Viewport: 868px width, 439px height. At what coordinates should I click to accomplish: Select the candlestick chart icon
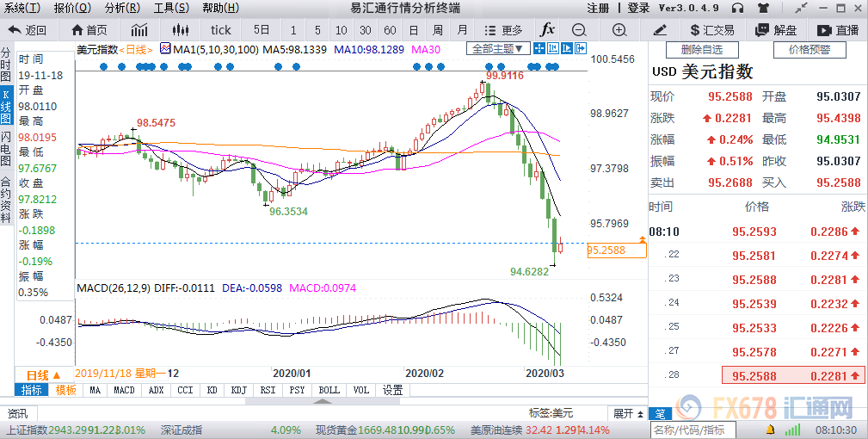click(181, 30)
